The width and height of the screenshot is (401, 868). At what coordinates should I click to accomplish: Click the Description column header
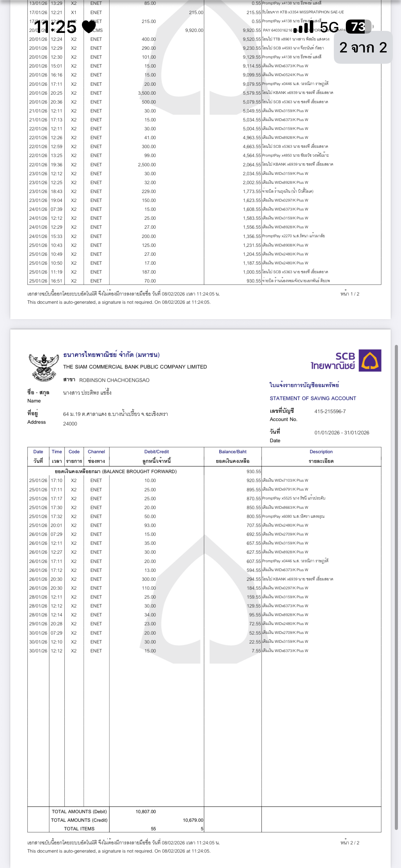point(321,456)
